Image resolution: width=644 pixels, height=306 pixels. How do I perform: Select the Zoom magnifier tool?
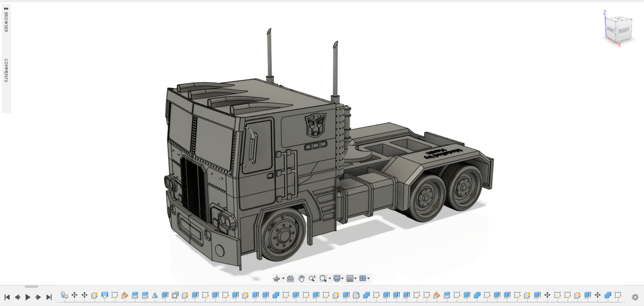tap(312, 278)
